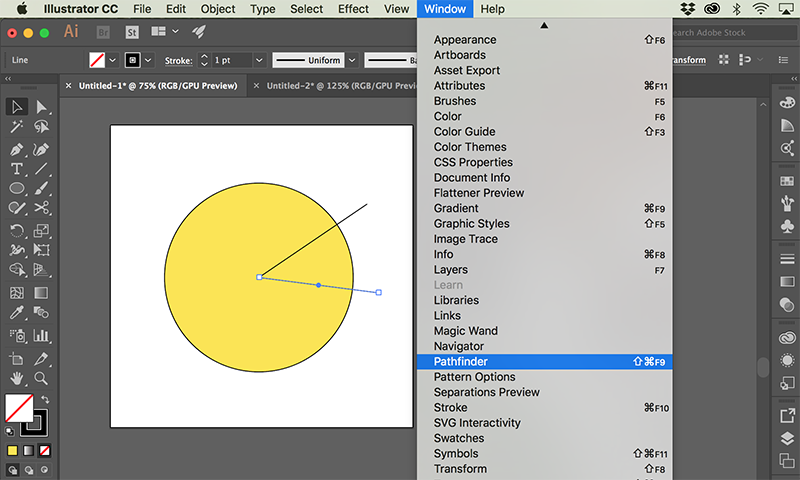Select the Pen tool

click(16, 149)
